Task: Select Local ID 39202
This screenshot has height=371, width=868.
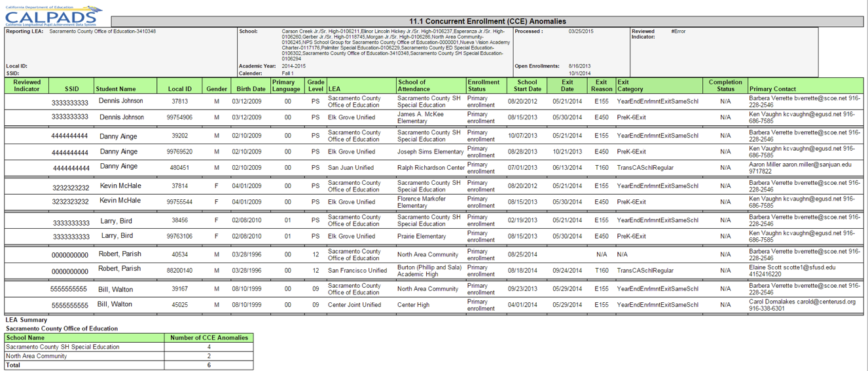Action: pos(179,136)
